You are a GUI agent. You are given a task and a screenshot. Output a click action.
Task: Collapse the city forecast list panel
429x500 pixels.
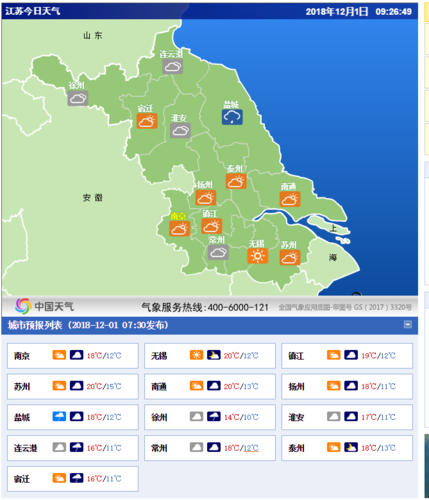(408, 325)
